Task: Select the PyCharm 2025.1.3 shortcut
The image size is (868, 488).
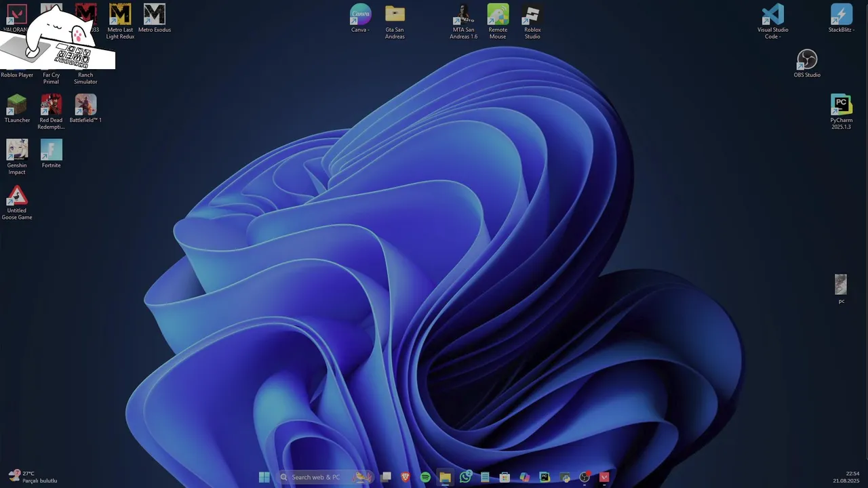Action: pos(841,112)
